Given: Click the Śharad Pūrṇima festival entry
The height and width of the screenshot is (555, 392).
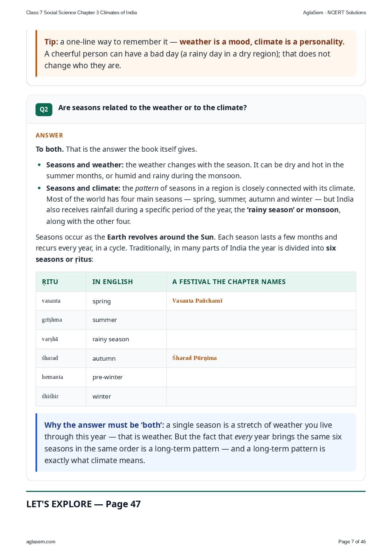Looking at the screenshot, I should 194,358.
